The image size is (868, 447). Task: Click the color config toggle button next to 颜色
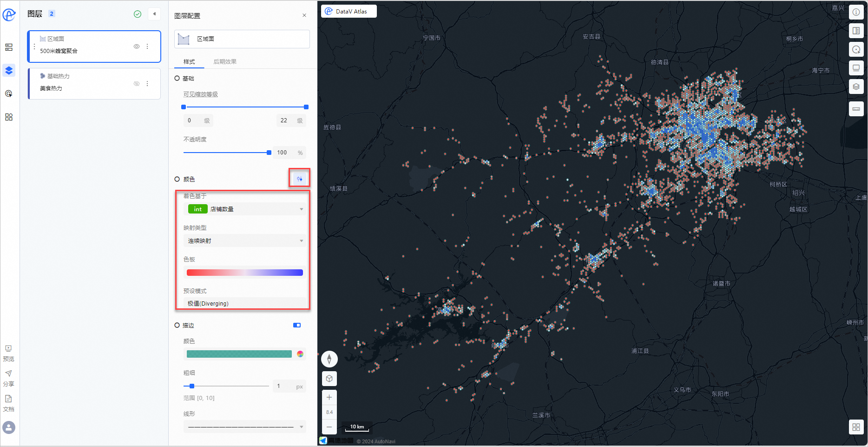pos(300,179)
